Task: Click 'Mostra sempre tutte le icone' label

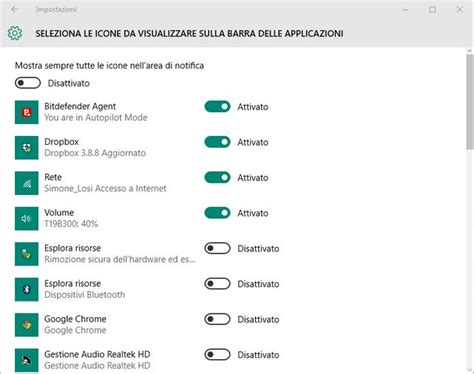Action: [109, 65]
